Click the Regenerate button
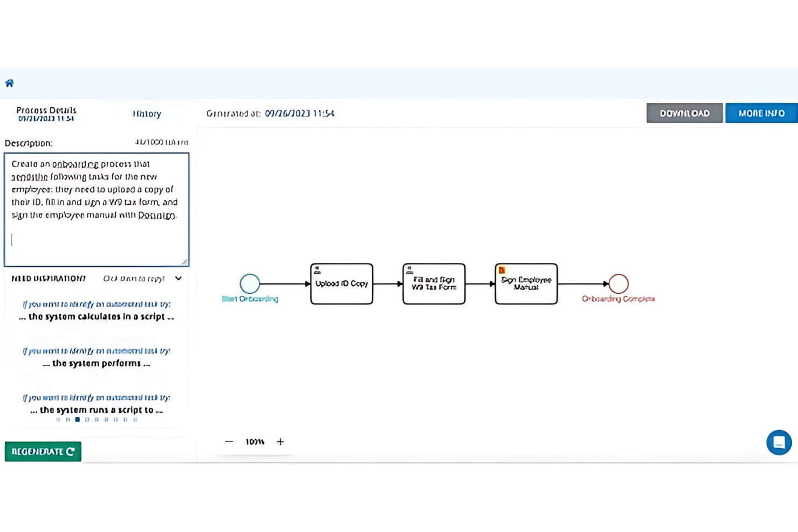This screenshot has width=798, height=532. pyautogui.click(x=43, y=452)
